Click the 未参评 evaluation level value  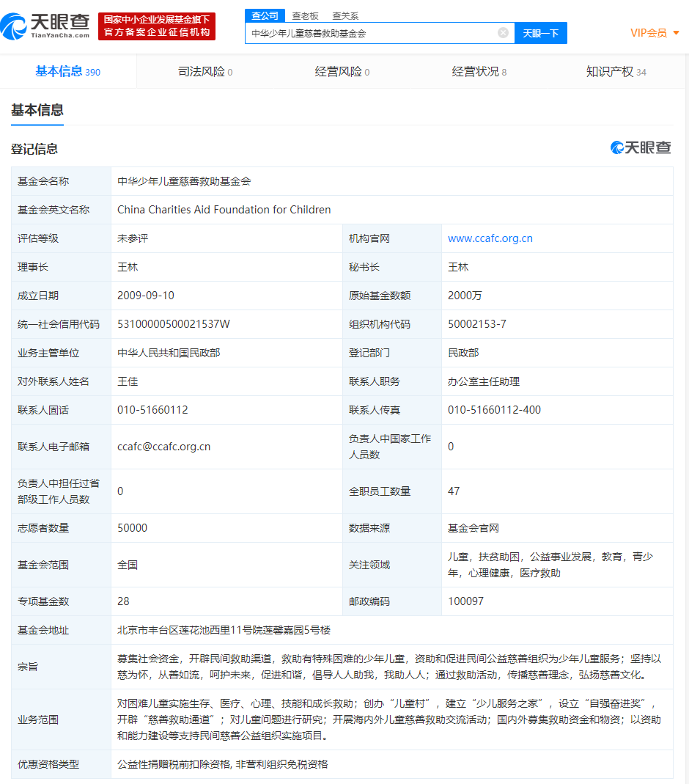click(x=133, y=238)
